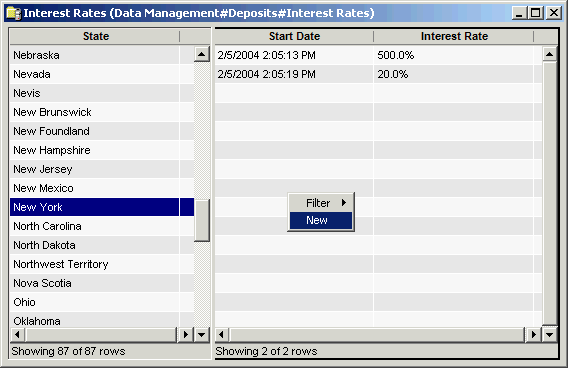Image resolution: width=568 pixels, height=368 pixels.
Task: Click State list vertical scrollbar thumb
Action: [202, 220]
